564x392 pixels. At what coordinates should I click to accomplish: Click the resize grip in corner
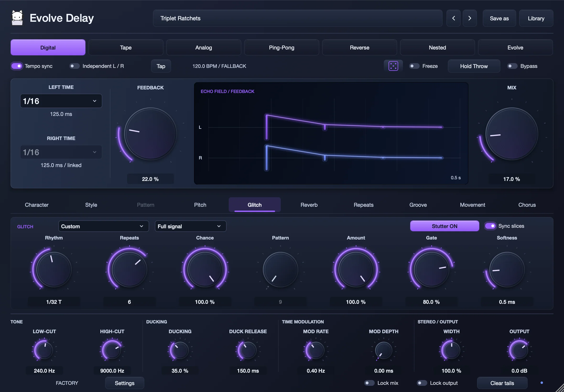pyautogui.click(x=560, y=388)
